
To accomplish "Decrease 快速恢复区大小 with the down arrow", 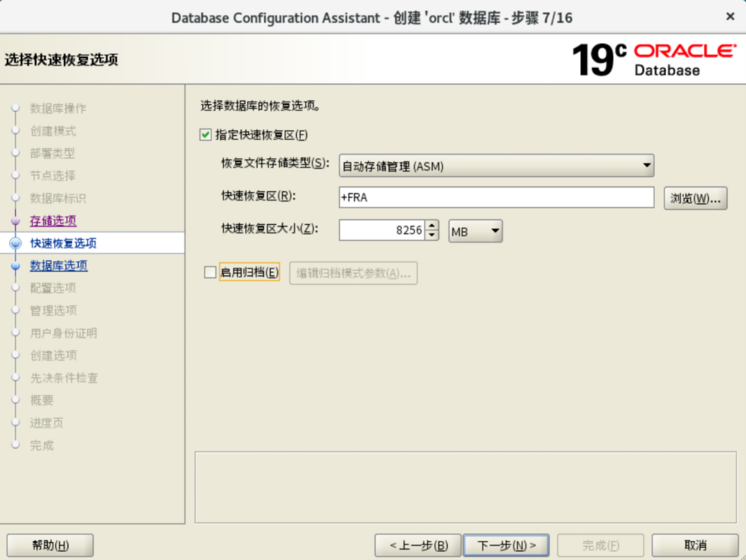I will tap(431, 235).
